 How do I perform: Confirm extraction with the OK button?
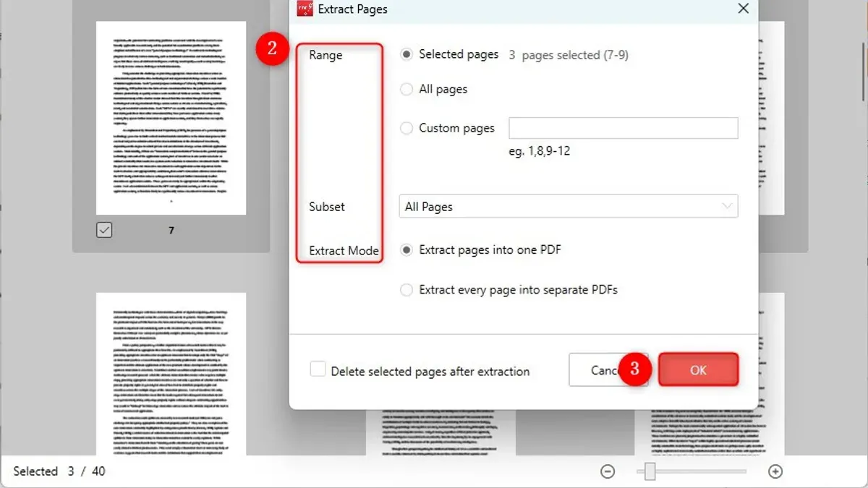pos(698,370)
